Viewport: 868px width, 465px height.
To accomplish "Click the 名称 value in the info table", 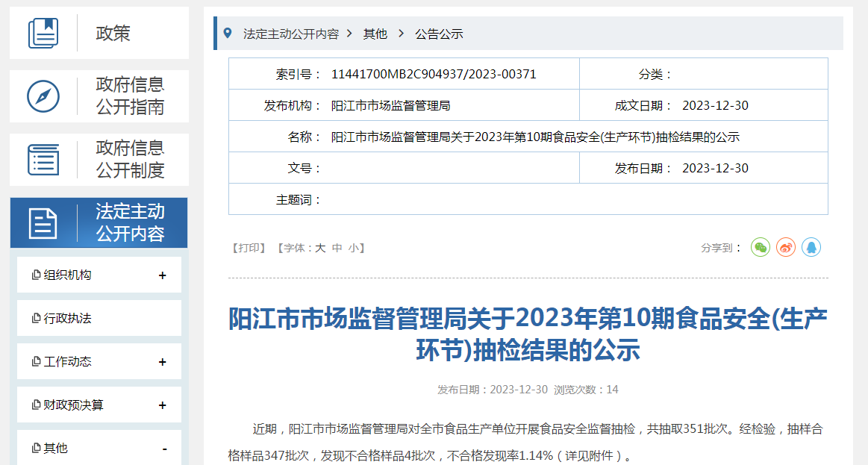I will (x=535, y=137).
